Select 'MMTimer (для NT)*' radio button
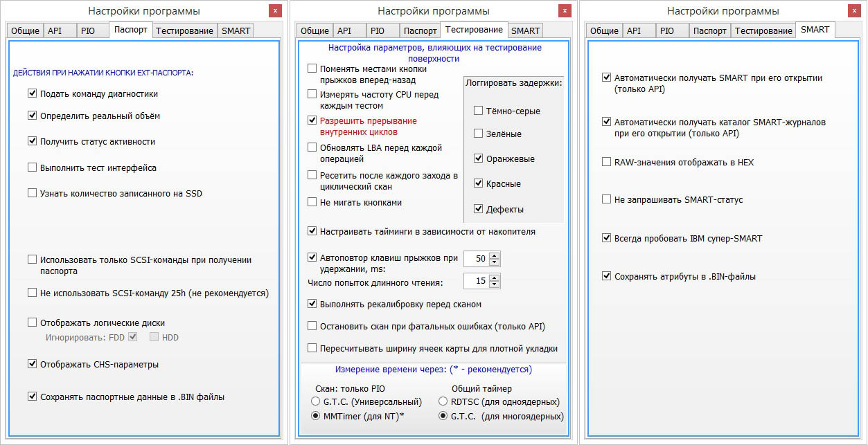Screen dimensions: 868x445 tap(316, 416)
